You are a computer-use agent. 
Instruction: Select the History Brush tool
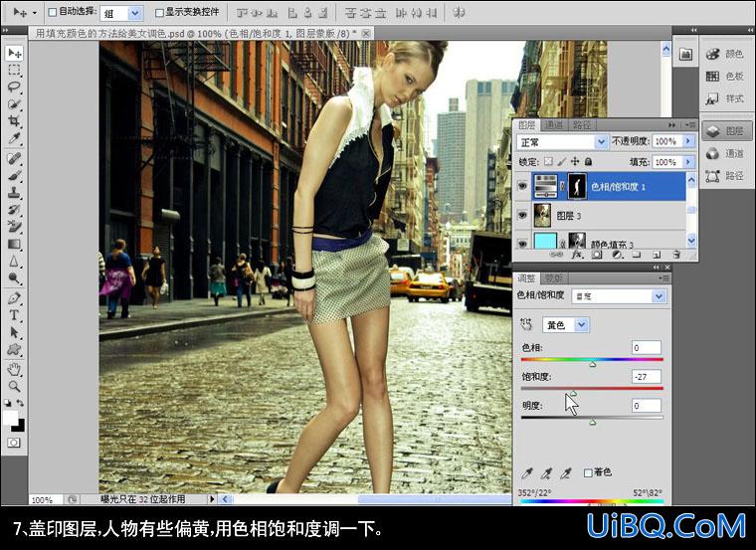click(15, 210)
